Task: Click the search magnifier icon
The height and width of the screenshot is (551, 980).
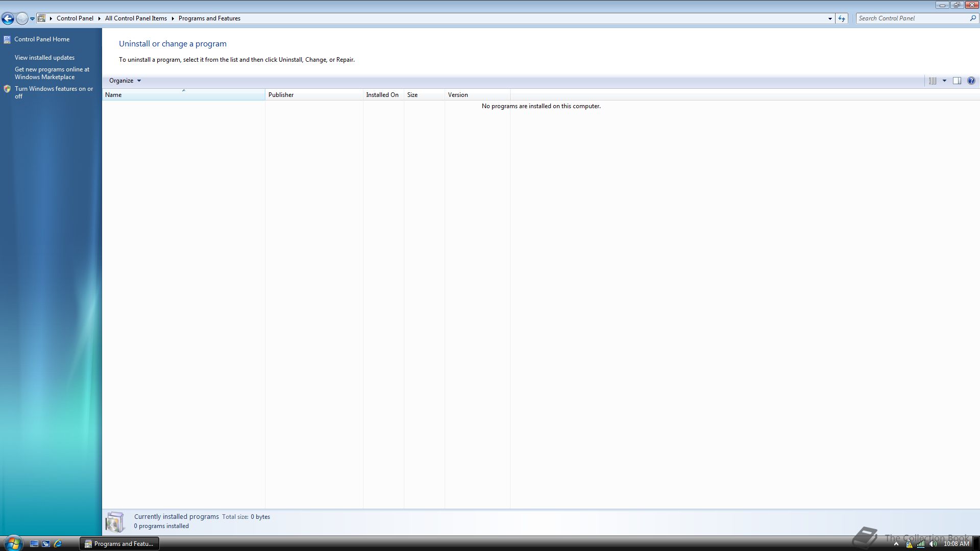Action: (x=973, y=18)
